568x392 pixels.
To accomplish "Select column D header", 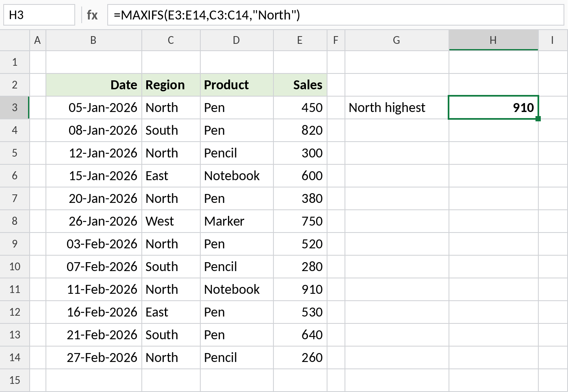I will tap(237, 40).
